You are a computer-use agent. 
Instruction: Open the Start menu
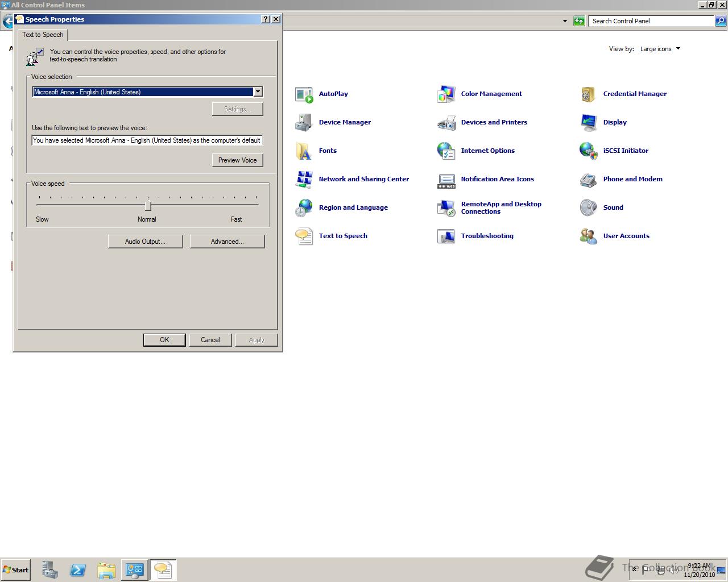click(x=15, y=570)
